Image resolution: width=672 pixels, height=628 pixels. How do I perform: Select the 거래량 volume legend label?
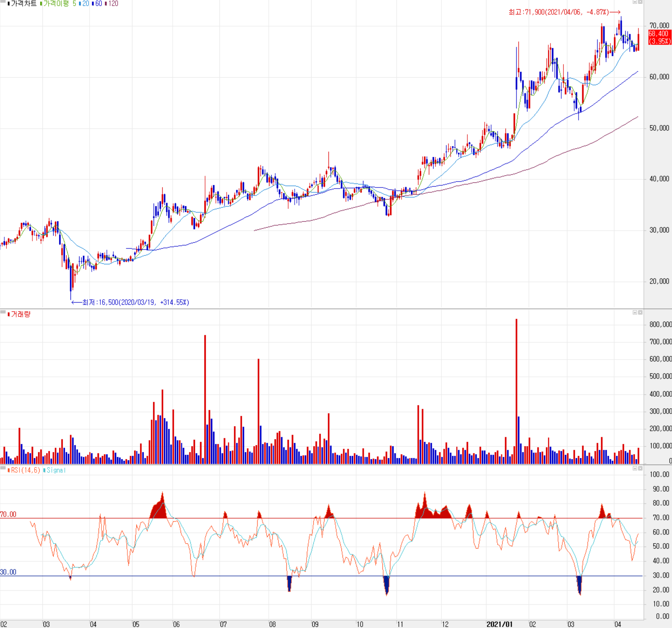[x=19, y=314]
